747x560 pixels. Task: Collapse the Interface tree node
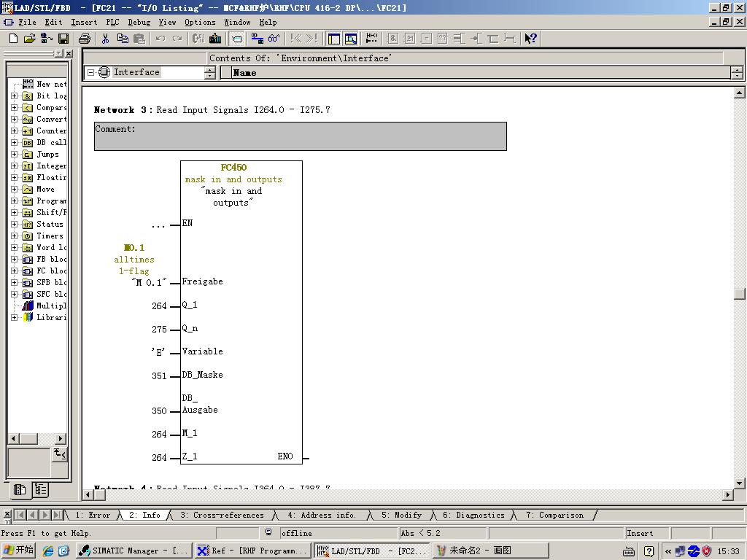(90, 72)
